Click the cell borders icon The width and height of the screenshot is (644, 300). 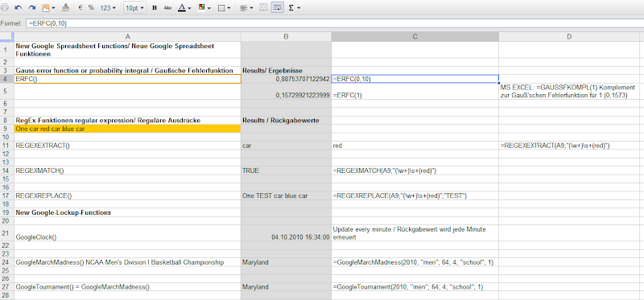221,7
